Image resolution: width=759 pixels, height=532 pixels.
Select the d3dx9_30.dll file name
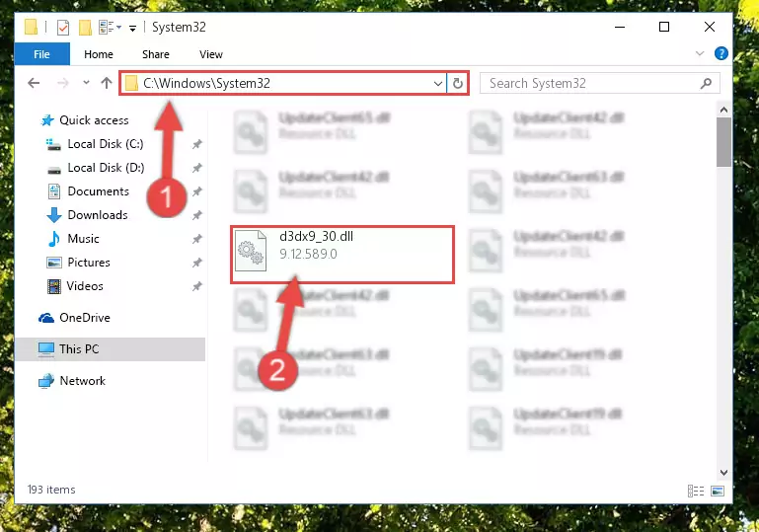point(316,236)
